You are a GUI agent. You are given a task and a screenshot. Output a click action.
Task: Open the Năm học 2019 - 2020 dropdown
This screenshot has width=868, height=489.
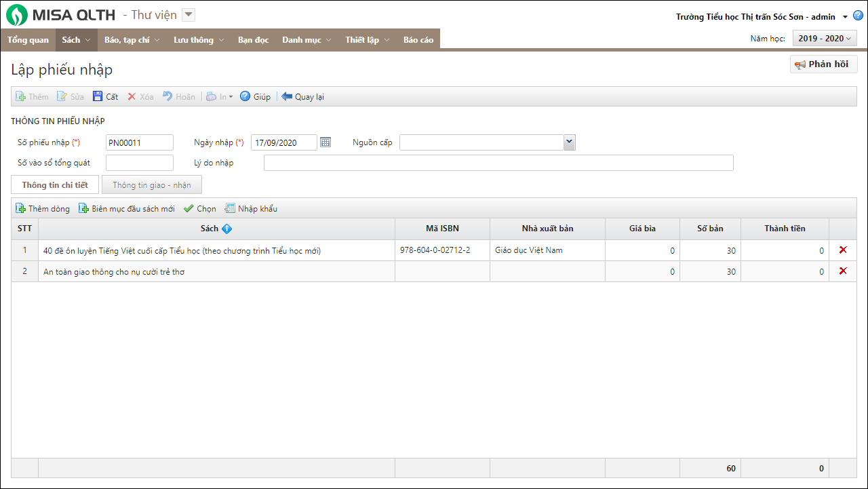pos(825,39)
